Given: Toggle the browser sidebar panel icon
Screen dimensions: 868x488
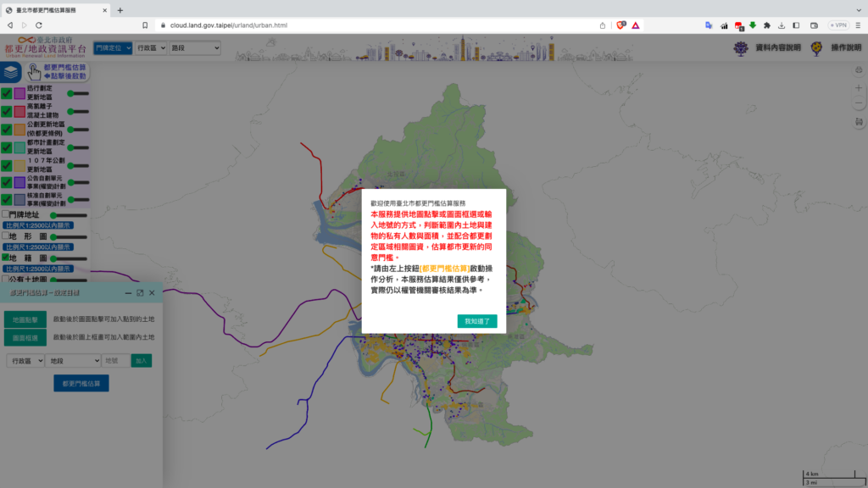Looking at the screenshot, I should click(x=796, y=25).
